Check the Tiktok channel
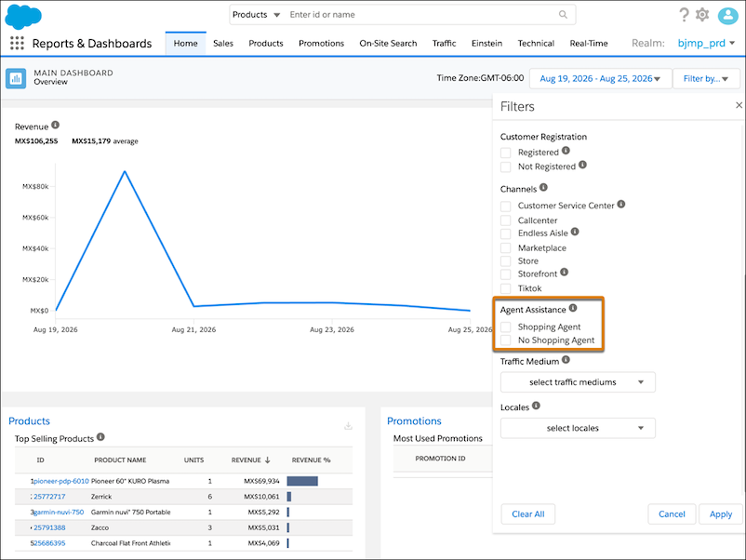 tap(506, 288)
